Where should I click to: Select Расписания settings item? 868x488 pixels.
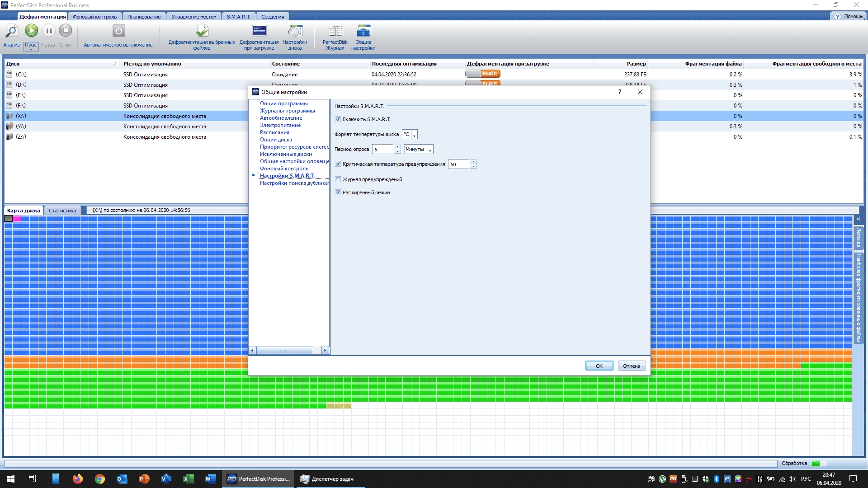pos(274,132)
